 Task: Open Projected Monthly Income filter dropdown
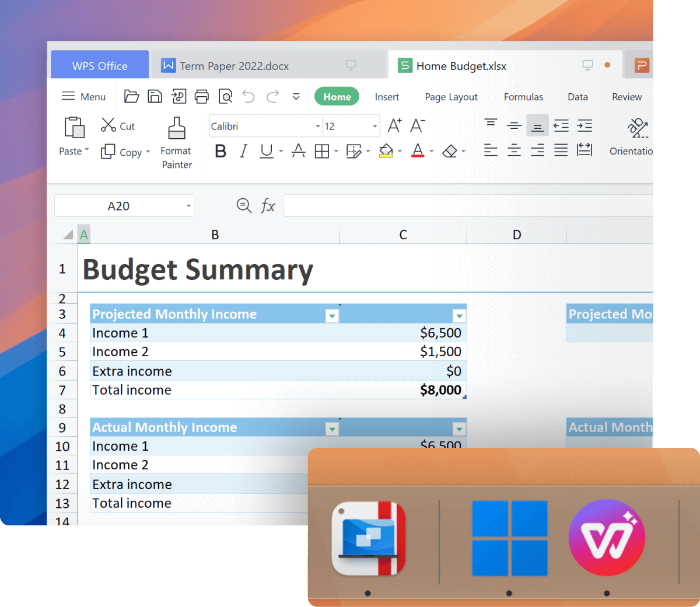click(x=332, y=316)
